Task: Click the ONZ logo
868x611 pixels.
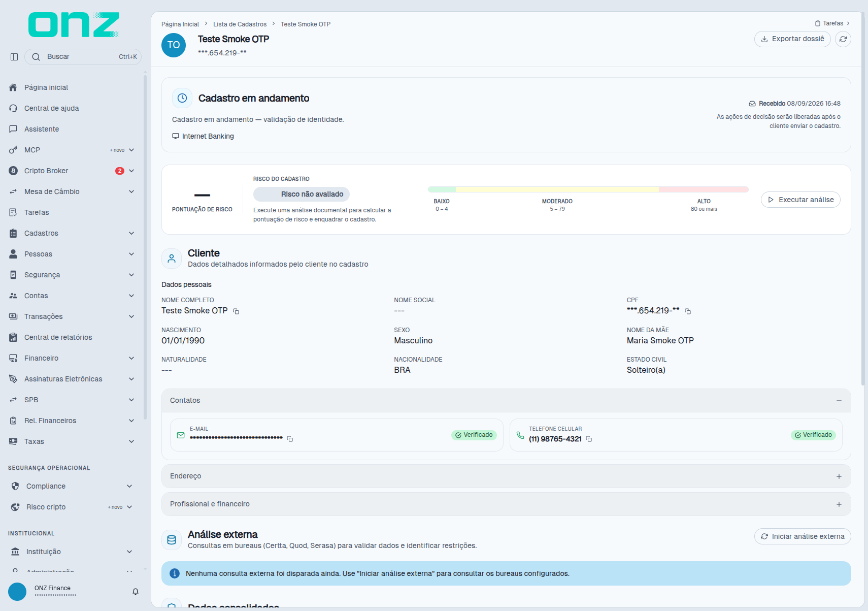Action: tap(74, 25)
